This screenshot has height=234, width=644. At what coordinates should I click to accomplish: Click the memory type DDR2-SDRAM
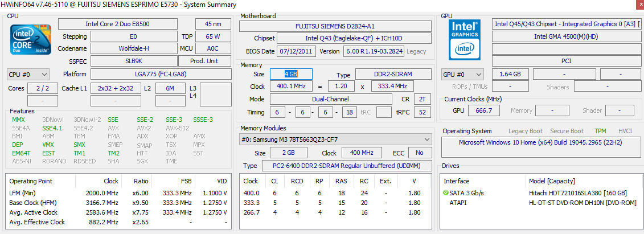pyautogui.click(x=393, y=75)
